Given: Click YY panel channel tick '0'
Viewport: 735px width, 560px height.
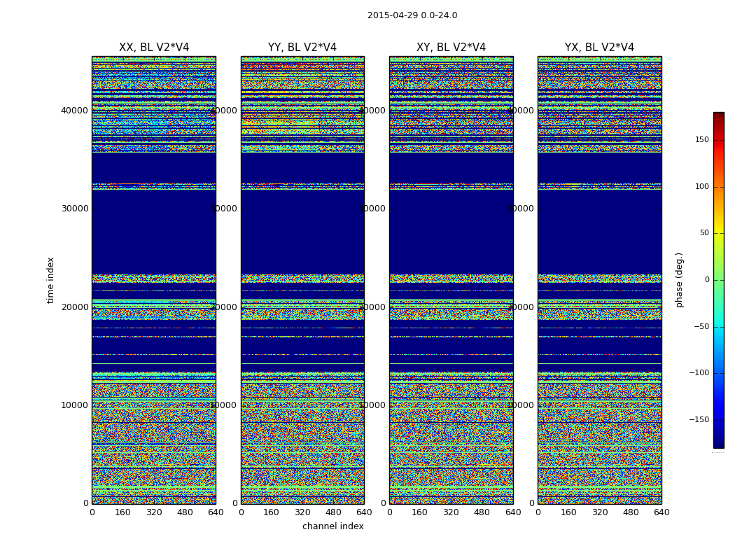Looking at the screenshot, I should click(241, 512).
